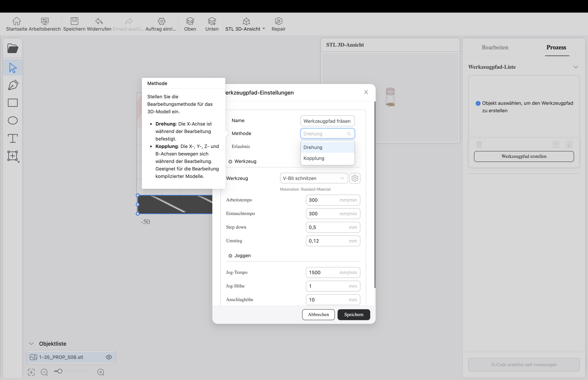
Task: Select the arrow selection tool
Action: [x=13, y=68]
